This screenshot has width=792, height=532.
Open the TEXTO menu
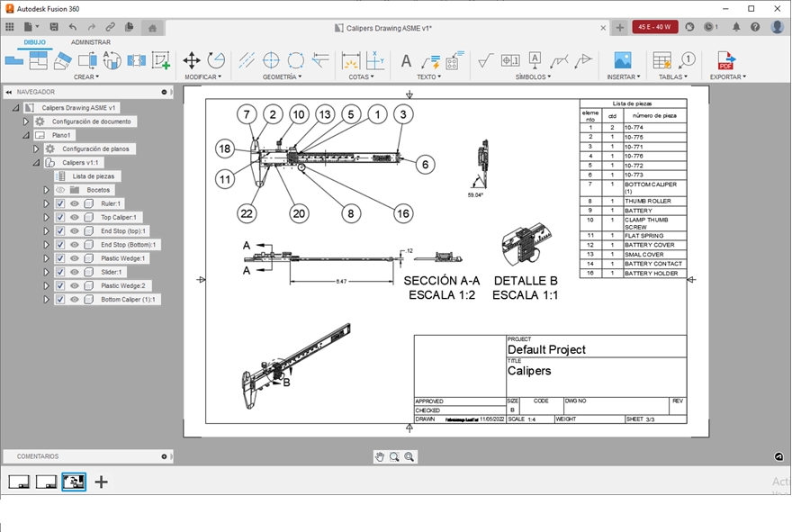428,77
